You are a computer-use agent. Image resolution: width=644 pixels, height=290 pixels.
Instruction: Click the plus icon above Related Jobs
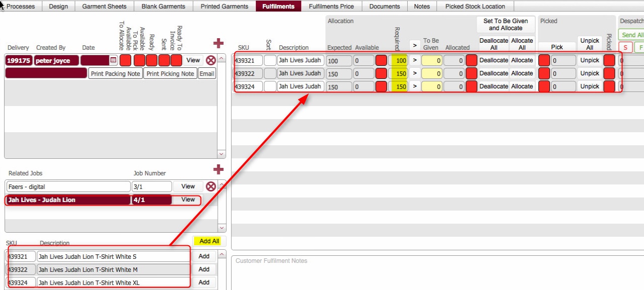[x=219, y=169]
